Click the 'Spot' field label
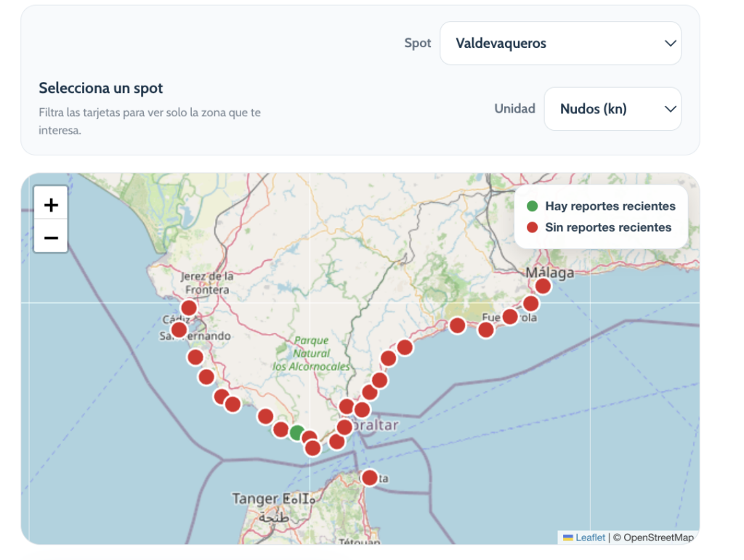 pyautogui.click(x=418, y=43)
